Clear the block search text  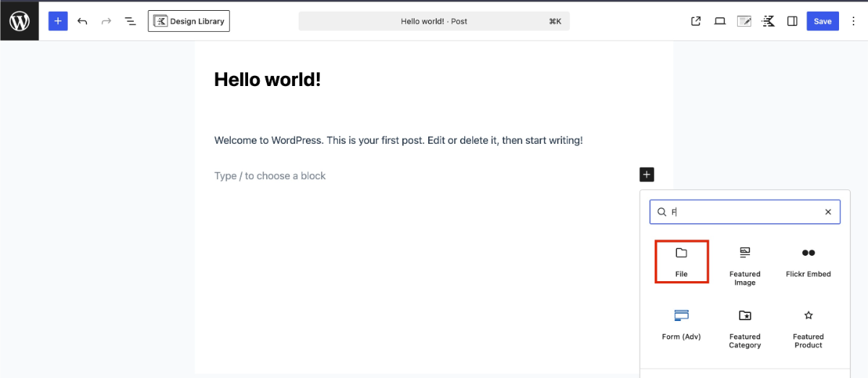pos(828,212)
